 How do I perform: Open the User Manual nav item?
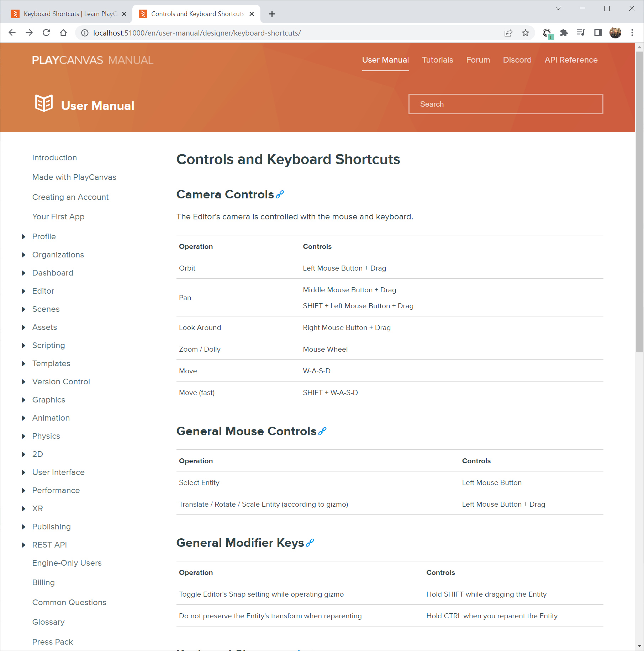(385, 60)
